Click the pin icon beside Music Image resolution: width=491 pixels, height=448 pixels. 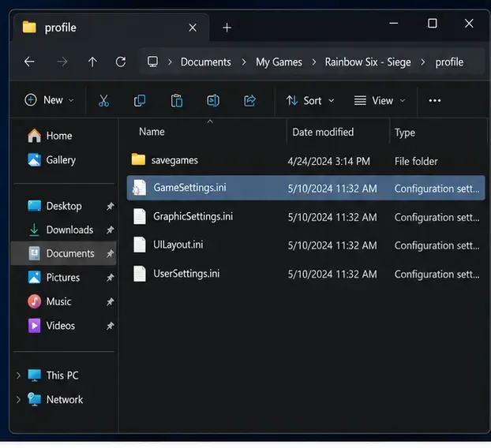pyautogui.click(x=110, y=302)
